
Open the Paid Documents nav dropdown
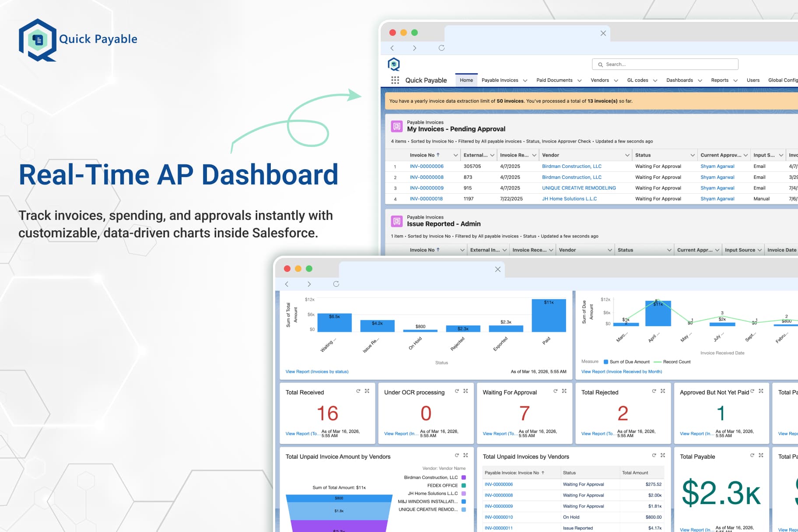579,80
